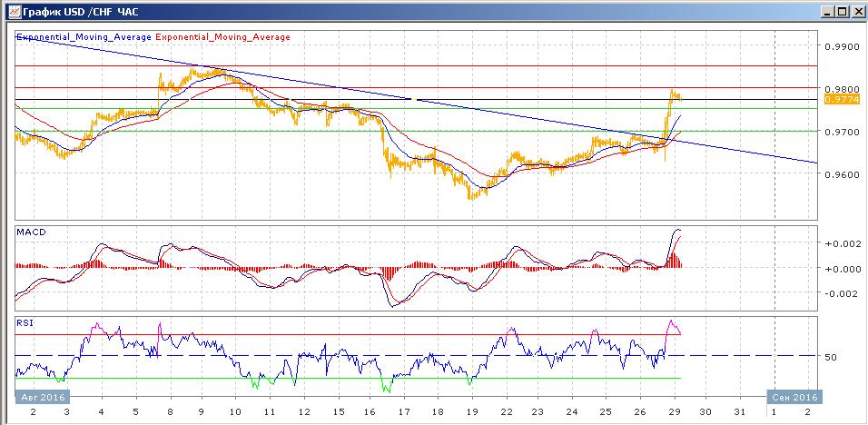Click the 0.9800 price axis label
868x425 pixels.
(842, 89)
